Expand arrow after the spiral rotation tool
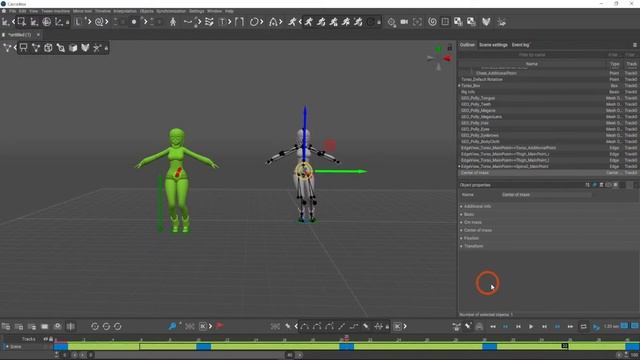The image size is (640, 360). 107,22
